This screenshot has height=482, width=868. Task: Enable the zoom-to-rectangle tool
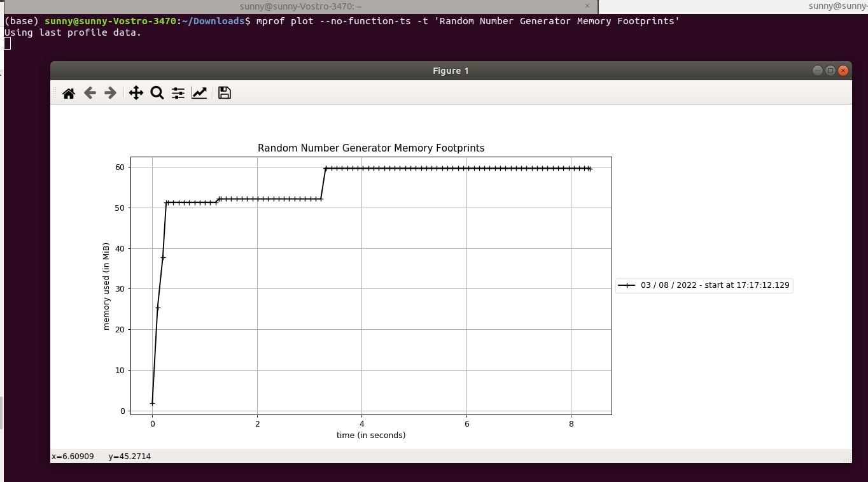157,93
